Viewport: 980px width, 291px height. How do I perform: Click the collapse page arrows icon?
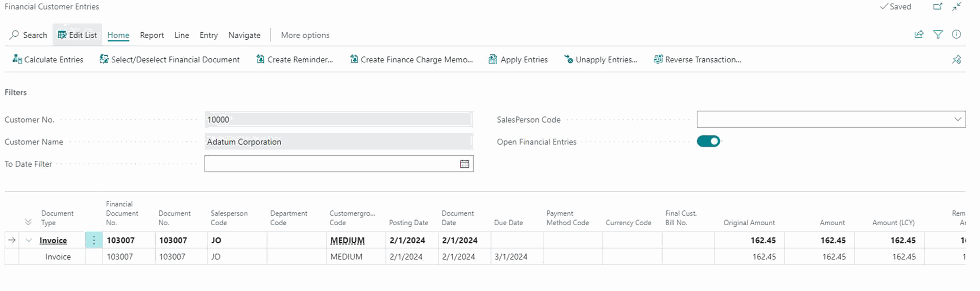(957, 7)
